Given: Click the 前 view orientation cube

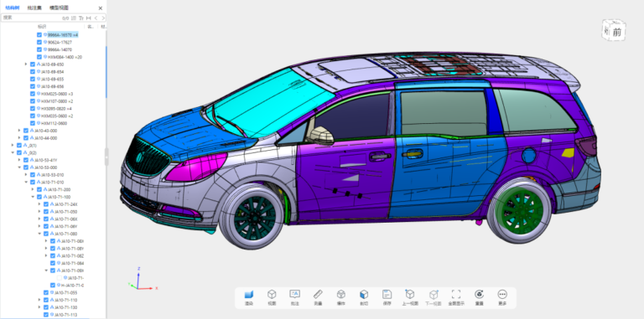Looking at the screenshot, I should point(614,31).
